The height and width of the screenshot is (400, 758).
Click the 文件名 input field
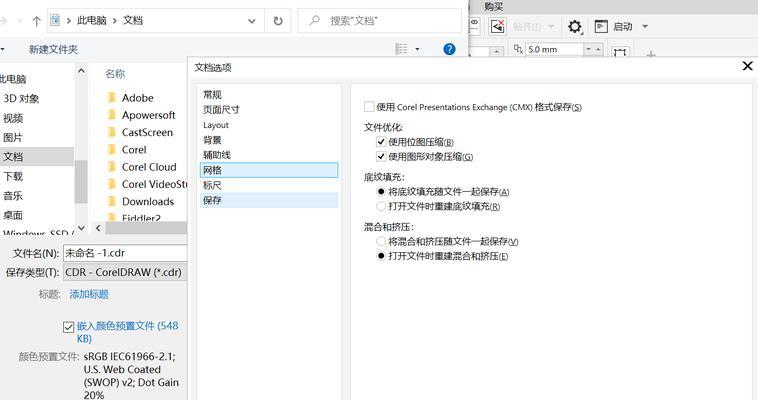pyautogui.click(x=125, y=253)
